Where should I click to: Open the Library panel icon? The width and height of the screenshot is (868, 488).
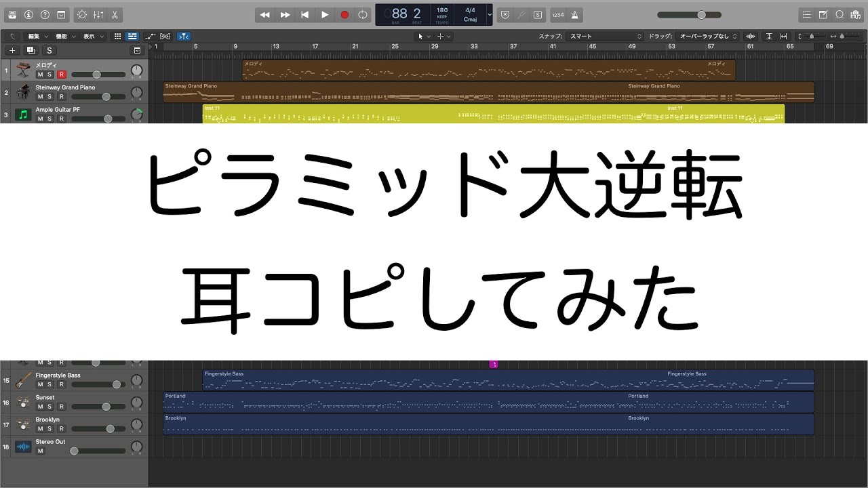point(12,14)
